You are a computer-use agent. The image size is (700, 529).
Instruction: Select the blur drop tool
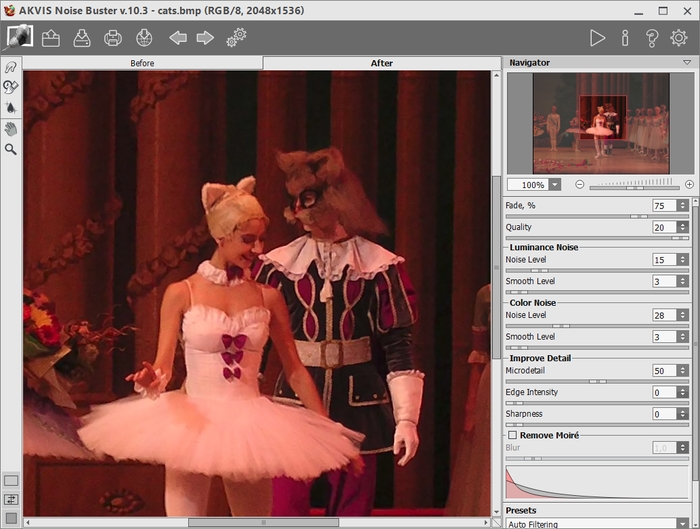point(11,107)
